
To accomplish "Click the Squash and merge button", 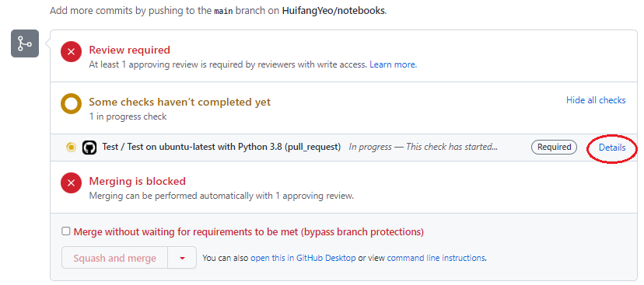I will pyautogui.click(x=114, y=258).
